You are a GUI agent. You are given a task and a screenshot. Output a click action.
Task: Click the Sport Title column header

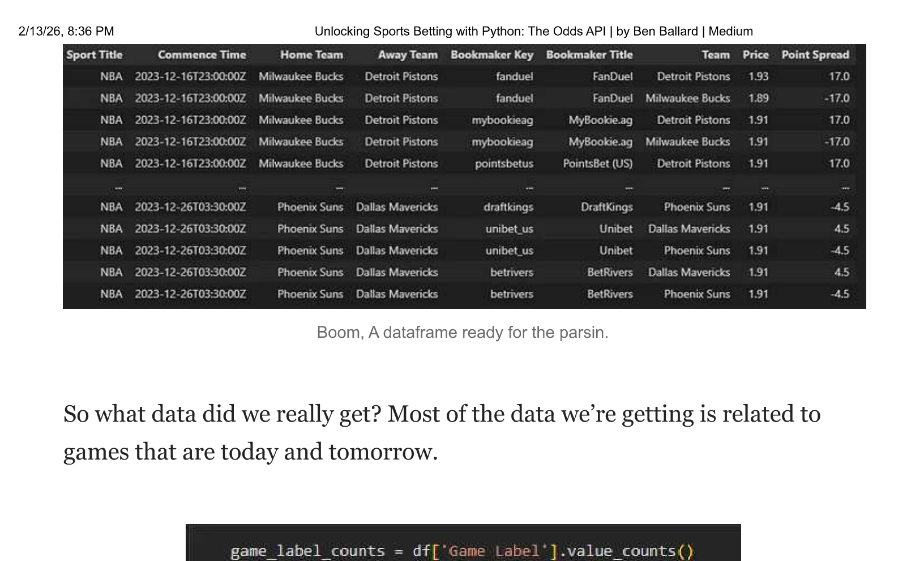pos(94,55)
